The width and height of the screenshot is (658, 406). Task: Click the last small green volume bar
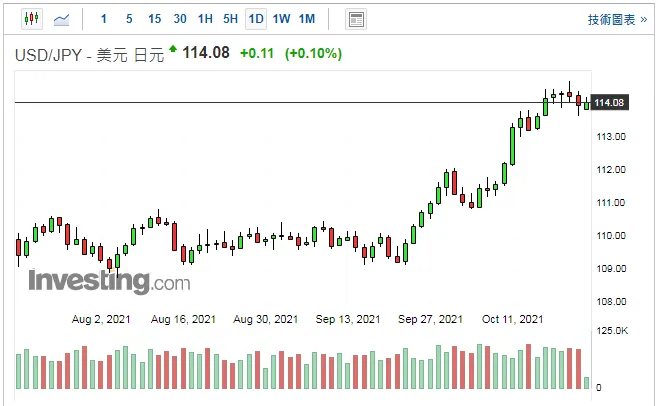(587, 383)
